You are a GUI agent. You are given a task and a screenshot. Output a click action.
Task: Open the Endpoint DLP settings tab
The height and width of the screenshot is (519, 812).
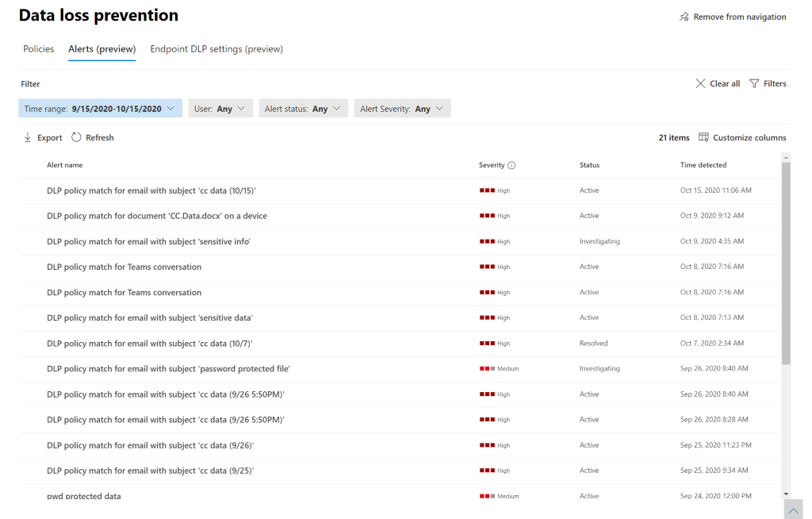tap(216, 49)
